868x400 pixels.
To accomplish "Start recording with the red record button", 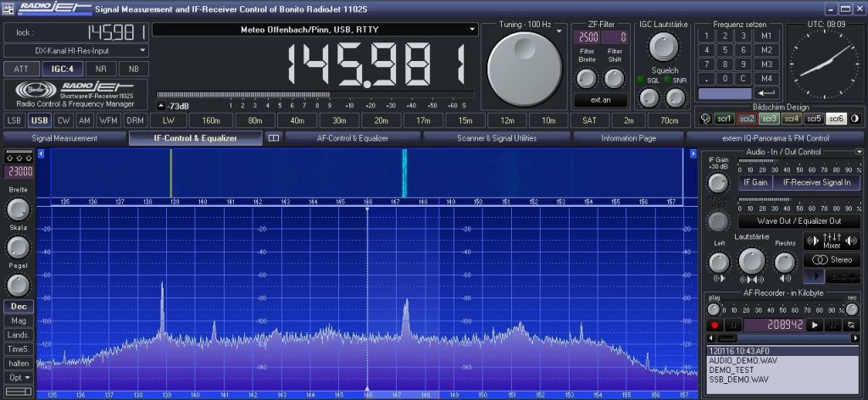I will [715, 325].
